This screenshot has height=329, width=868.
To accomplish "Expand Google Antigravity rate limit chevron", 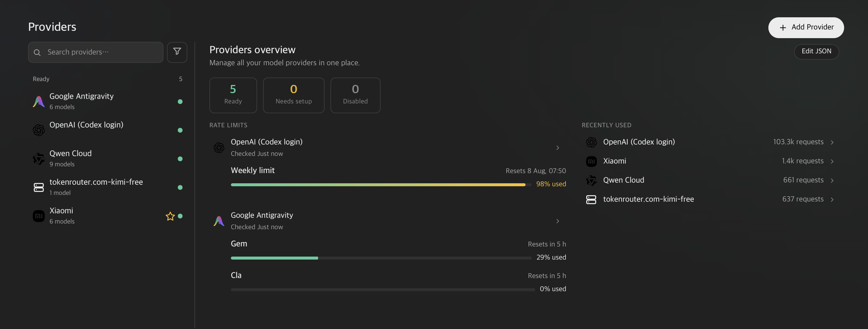I will 558,221.
